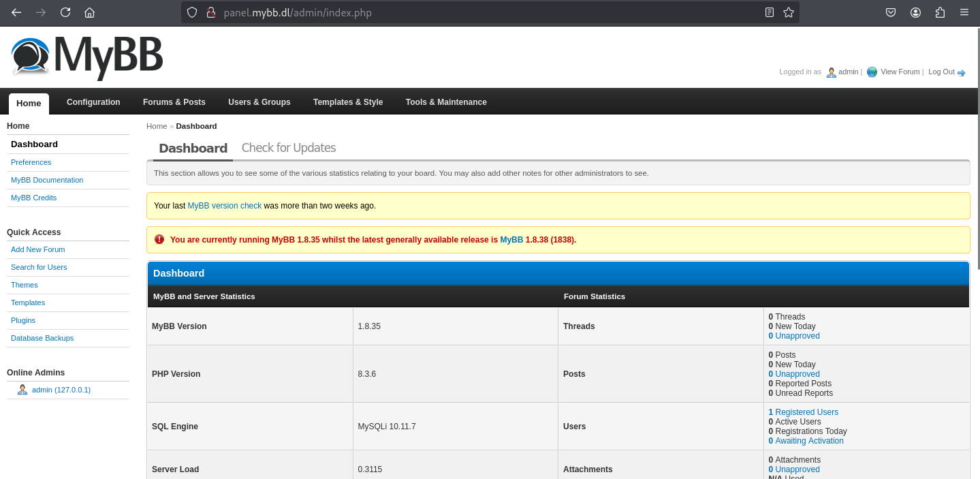This screenshot has width=980, height=479.
Task: Click the admin username link in header
Action: click(849, 72)
